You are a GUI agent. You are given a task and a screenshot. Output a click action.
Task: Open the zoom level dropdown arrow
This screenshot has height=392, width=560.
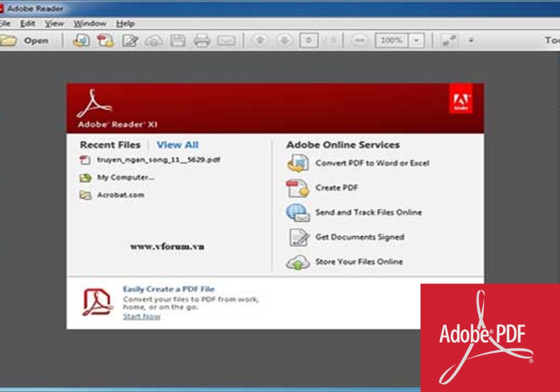416,40
